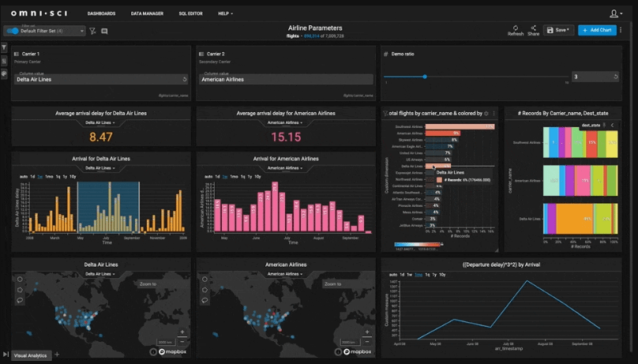Click the OmniSci logo
This screenshot has height=364, width=638.
39,13
